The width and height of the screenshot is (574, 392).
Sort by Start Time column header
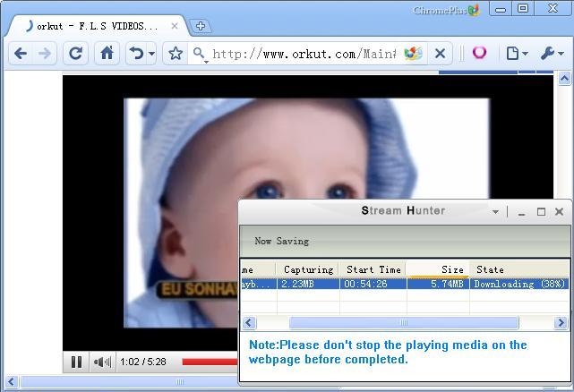373,269
